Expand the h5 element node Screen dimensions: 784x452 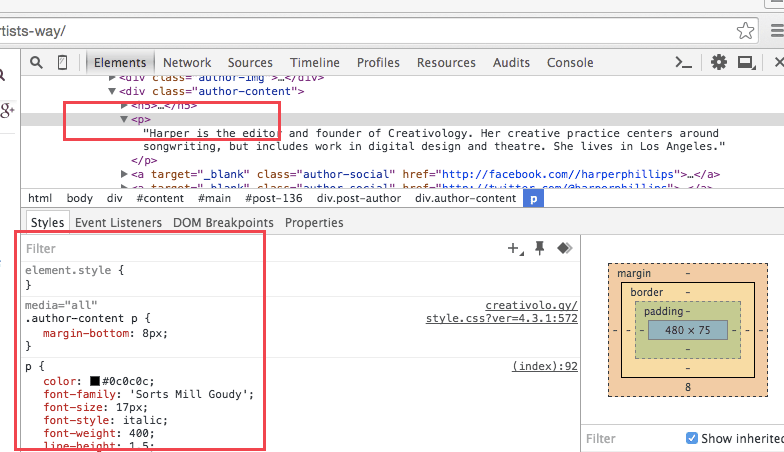pyautogui.click(x=124, y=105)
